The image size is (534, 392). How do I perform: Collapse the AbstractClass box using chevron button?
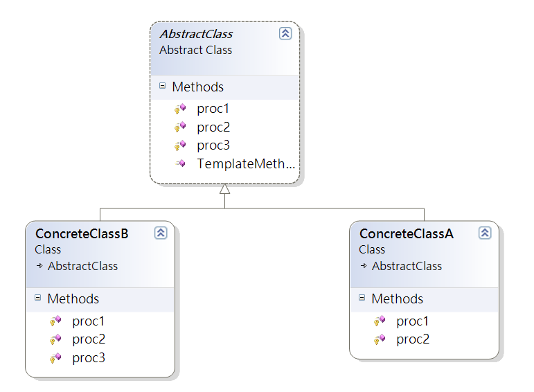[285, 33]
